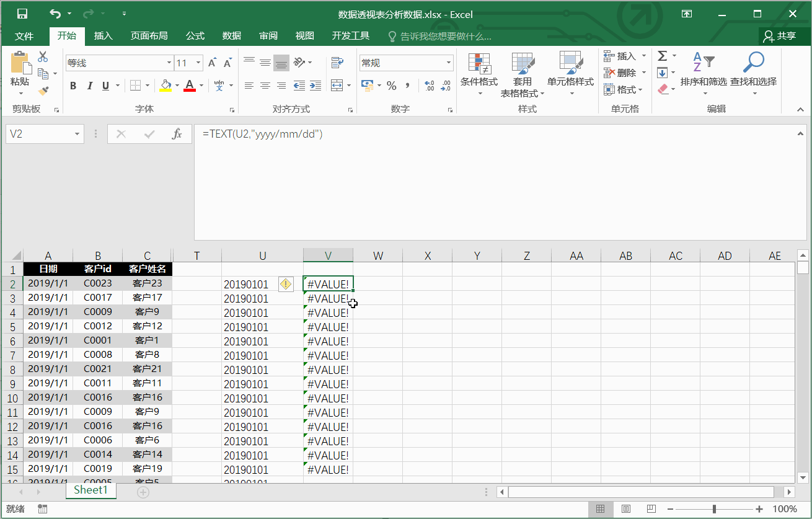Click the Paste clipboard icon
This screenshot has width=812, height=519.
(x=20, y=63)
